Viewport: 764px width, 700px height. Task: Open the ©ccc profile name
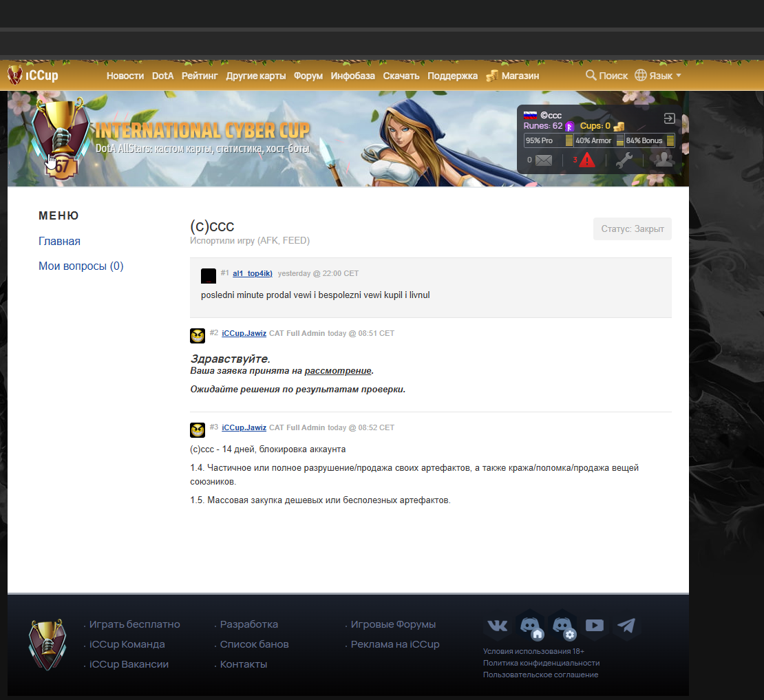point(551,116)
